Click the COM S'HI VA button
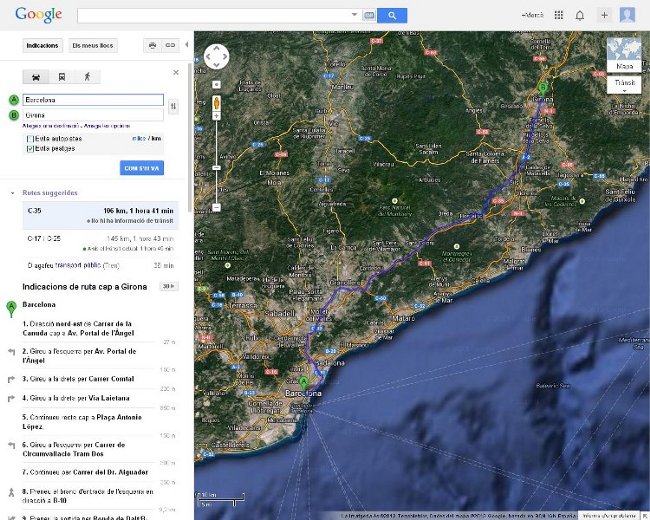650x520 pixels. [x=142, y=168]
